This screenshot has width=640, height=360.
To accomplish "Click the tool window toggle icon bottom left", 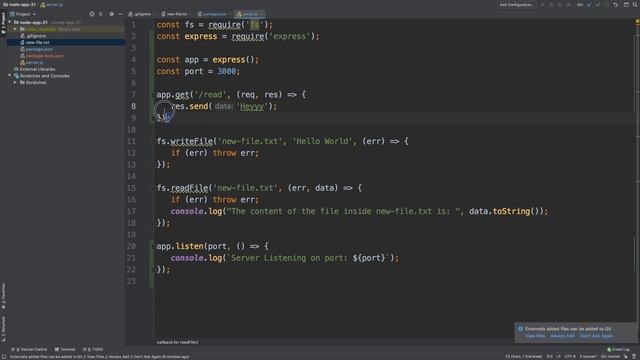I will point(4,356).
